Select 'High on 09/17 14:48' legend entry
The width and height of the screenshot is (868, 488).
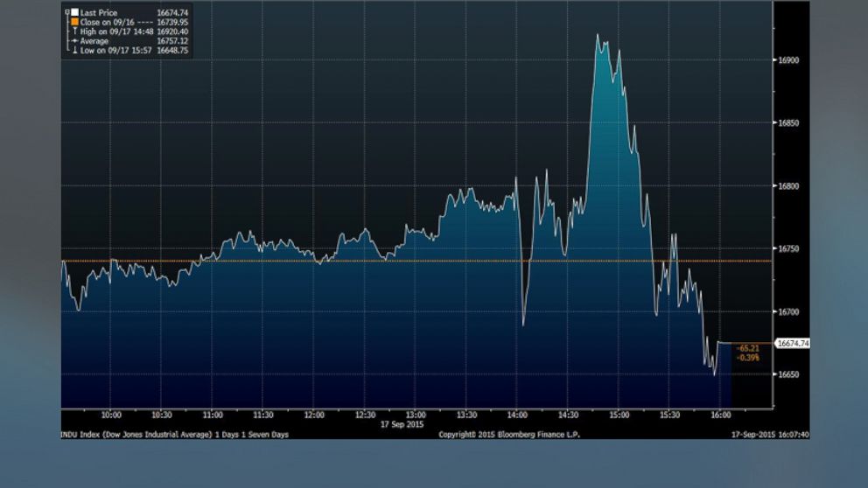coord(116,31)
